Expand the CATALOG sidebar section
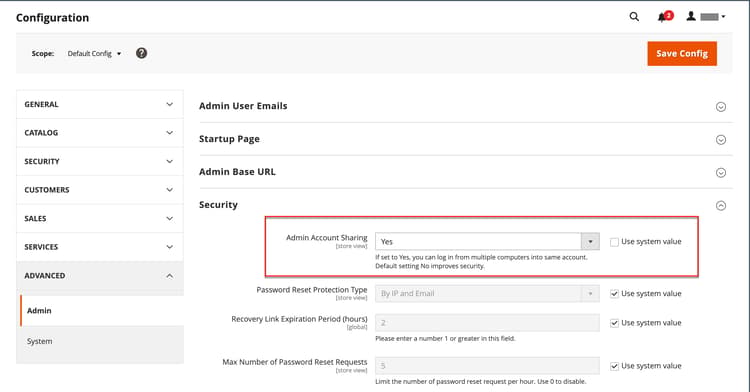The image size is (750, 392). tap(99, 133)
